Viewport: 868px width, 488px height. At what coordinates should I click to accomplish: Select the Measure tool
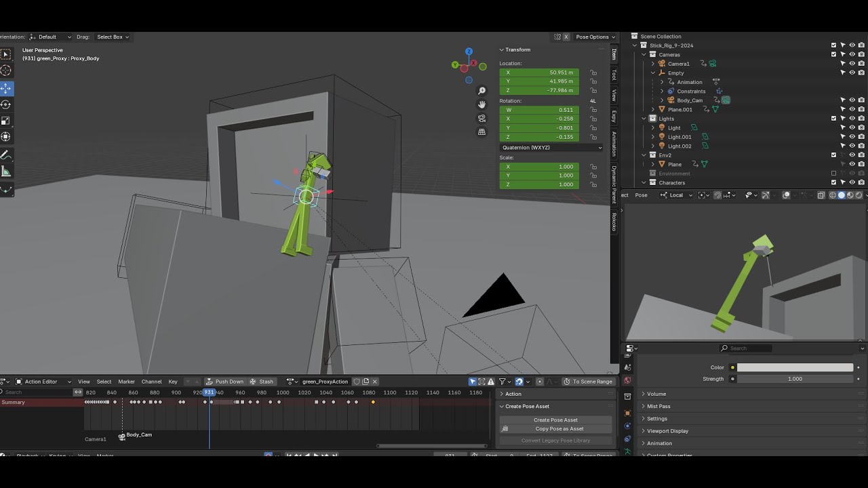(x=5, y=171)
